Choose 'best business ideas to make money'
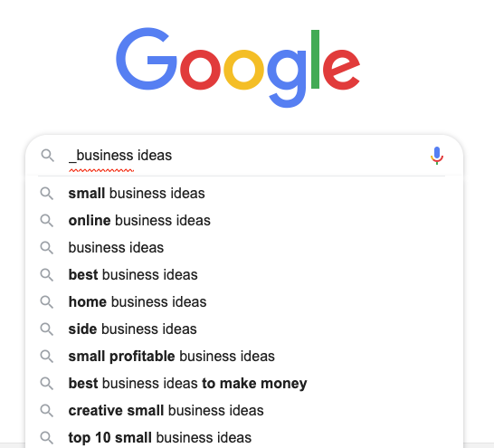The height and width of the screenshot is (448, 494). 244,384
